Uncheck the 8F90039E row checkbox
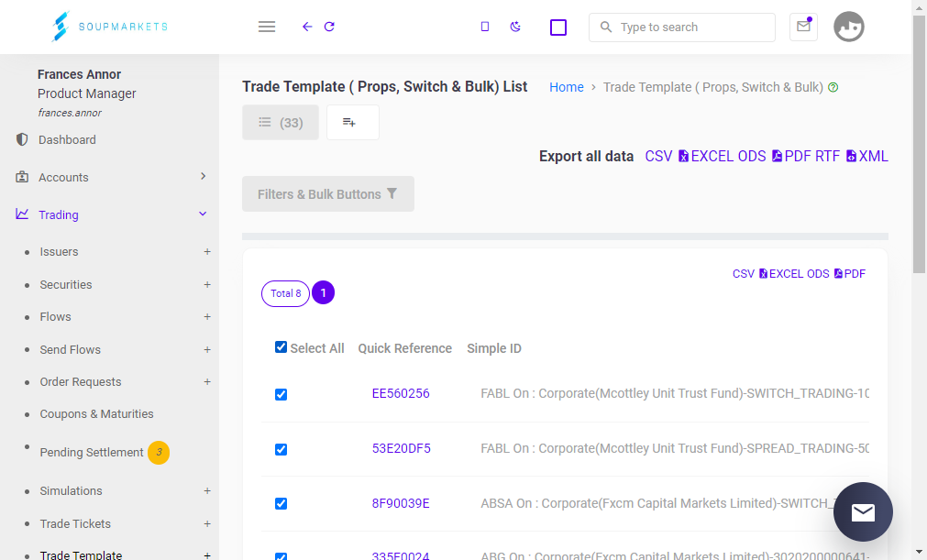Image resolution: width=927 pixels, height=560 pixels. (281, 503)
